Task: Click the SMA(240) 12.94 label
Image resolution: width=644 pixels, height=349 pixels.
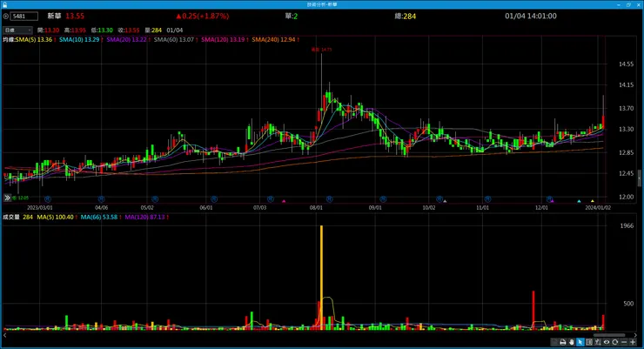Action: (x=273, y=40)
